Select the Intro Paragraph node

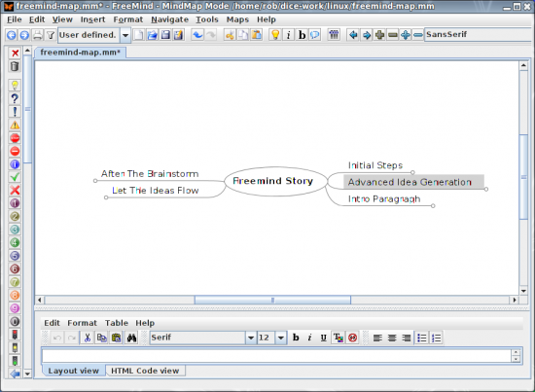point(384,198)
